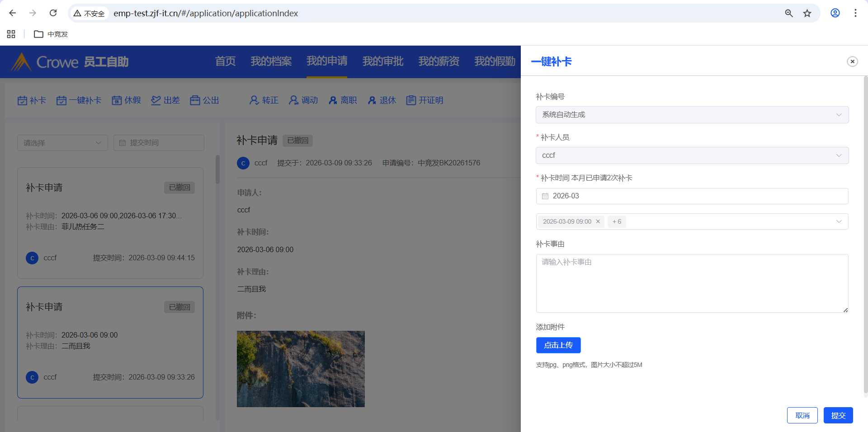Screen dimensions: 868x432
Task: Expand the 补卡人员 cccf dropdown
Action: 692,155
